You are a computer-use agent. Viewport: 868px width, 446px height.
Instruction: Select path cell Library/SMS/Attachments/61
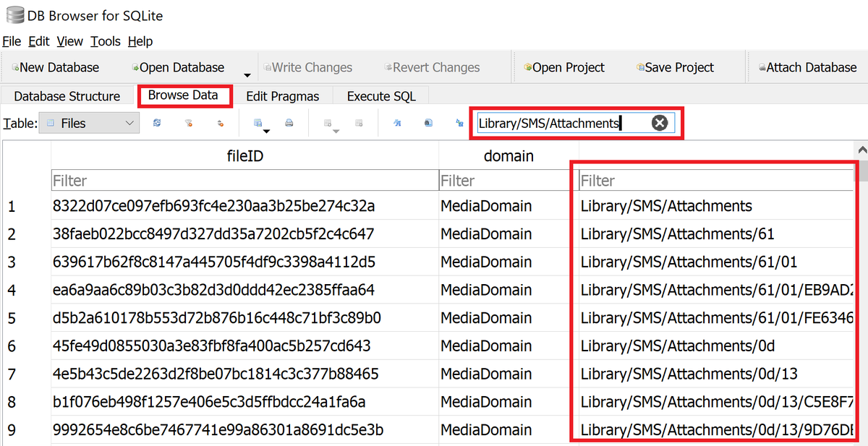pyautogui.click(x=716, y=234)
